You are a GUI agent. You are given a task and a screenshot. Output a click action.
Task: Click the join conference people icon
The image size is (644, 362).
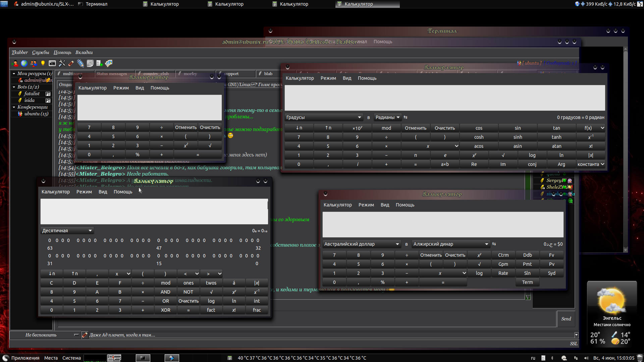34,63
